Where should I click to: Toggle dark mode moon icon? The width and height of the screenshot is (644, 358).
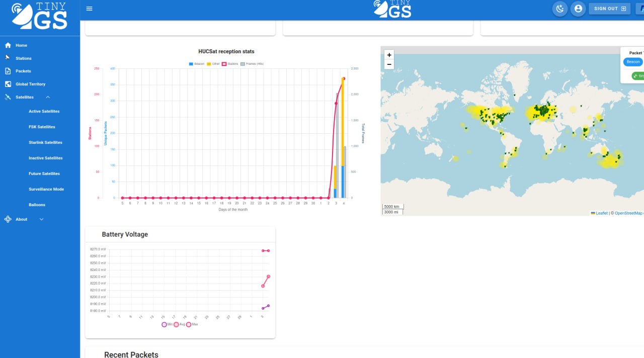[559, 9]
